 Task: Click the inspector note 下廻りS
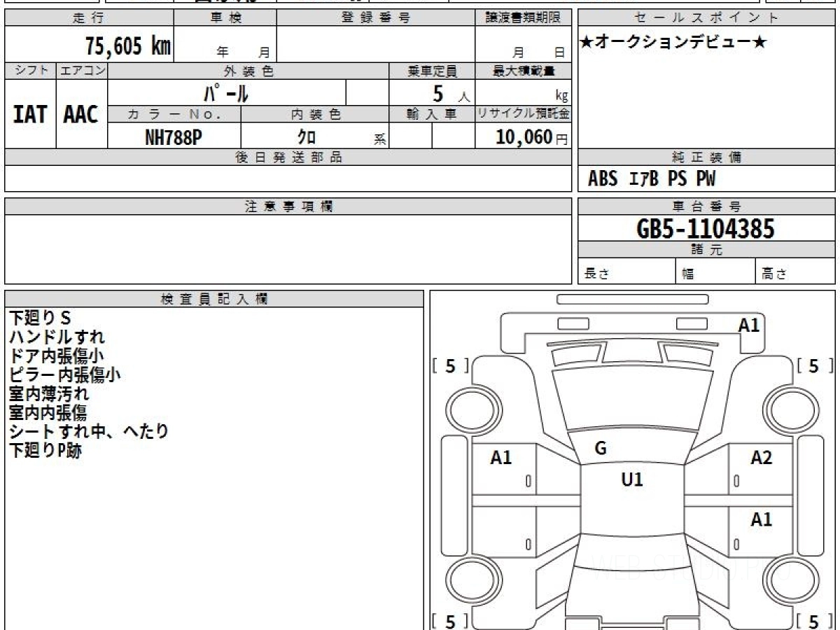click(41, 317)
